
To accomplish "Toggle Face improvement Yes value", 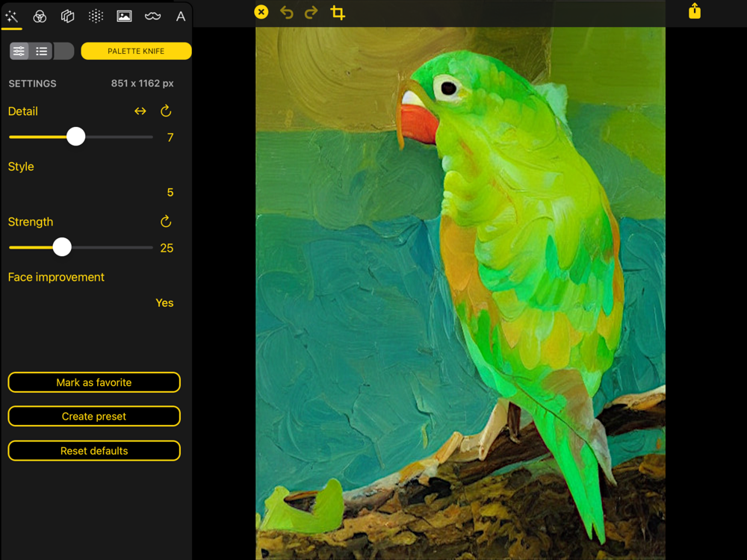I will pos(164,303).
